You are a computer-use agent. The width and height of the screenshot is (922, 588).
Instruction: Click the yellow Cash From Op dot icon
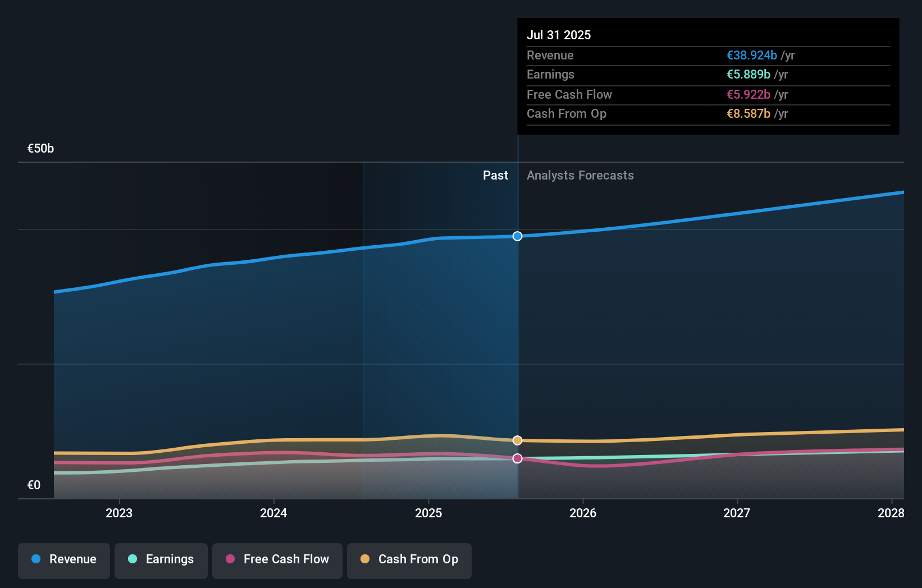coord(364,559)
